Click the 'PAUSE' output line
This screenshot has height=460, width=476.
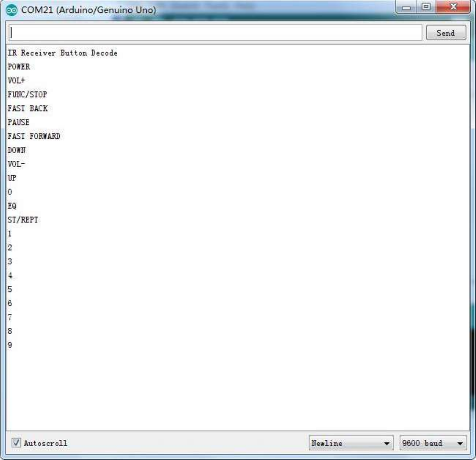click(18, 123)
